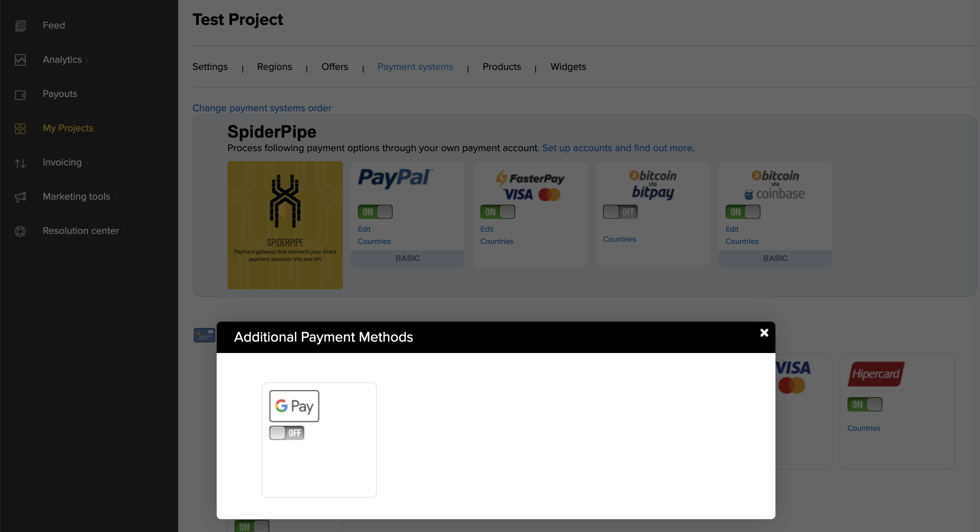The width and height of the screenshot is (980, 532).
Task: Click Countries under bitcoin via coinbase
Action: [x=742, y=241]
